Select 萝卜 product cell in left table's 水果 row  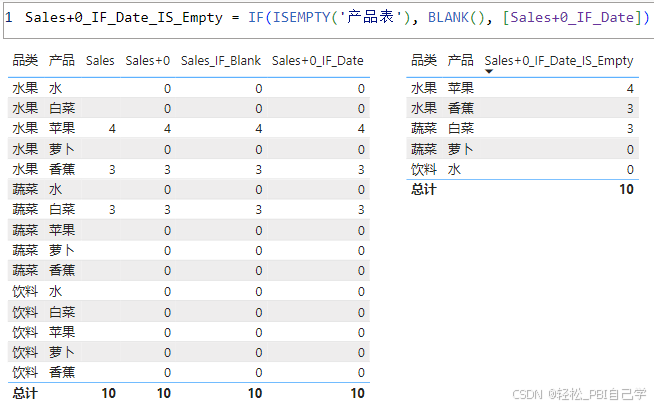(62, 149)
